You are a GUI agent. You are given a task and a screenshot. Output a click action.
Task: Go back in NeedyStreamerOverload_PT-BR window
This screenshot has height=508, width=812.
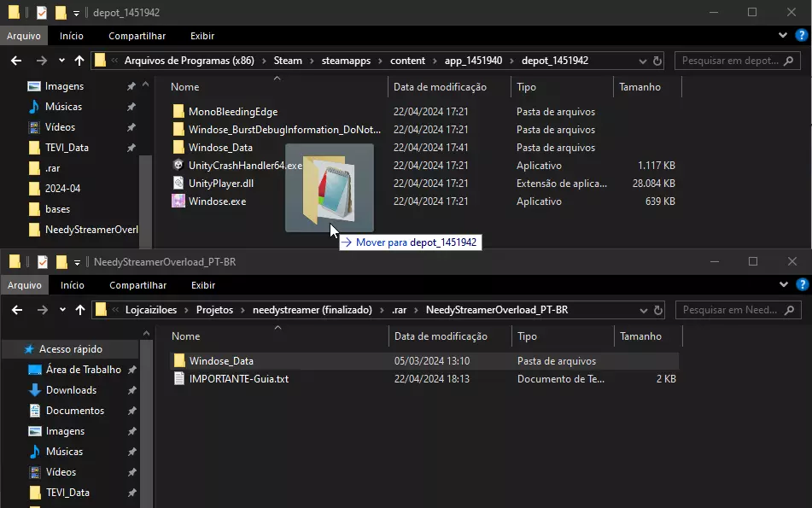[17, 310]
